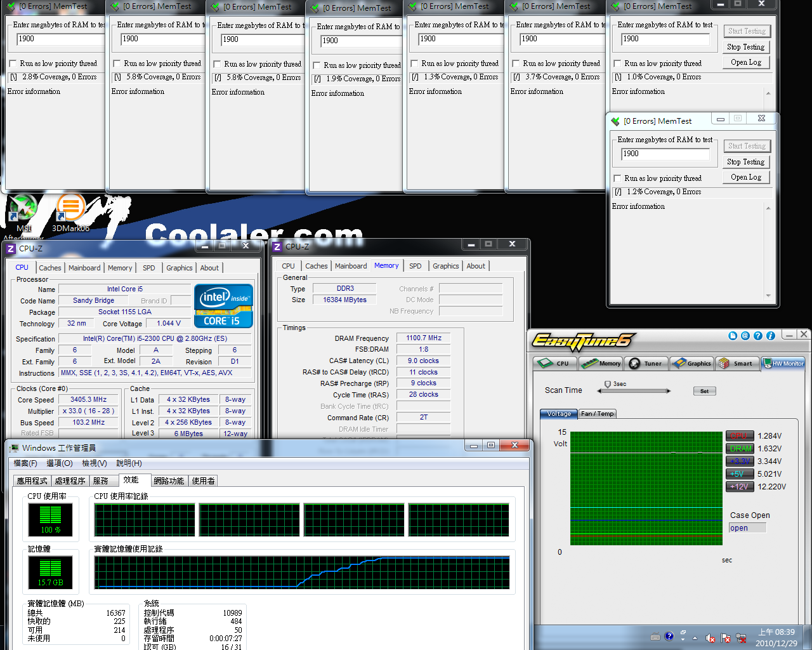Click the Intel Core i5 logo in CPU-Z
This screenshot has height=650, width=812.
pyautogui.click(x=223, y=306)
